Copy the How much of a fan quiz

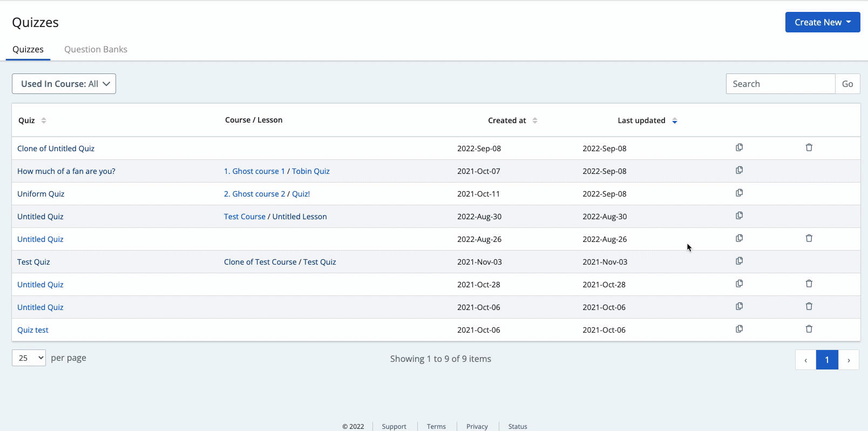click(739, 170)
